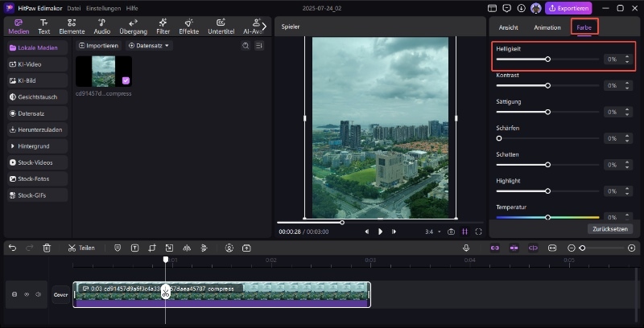Open the user avatar profile
The image size is (644, 328).
pos(535,8)
